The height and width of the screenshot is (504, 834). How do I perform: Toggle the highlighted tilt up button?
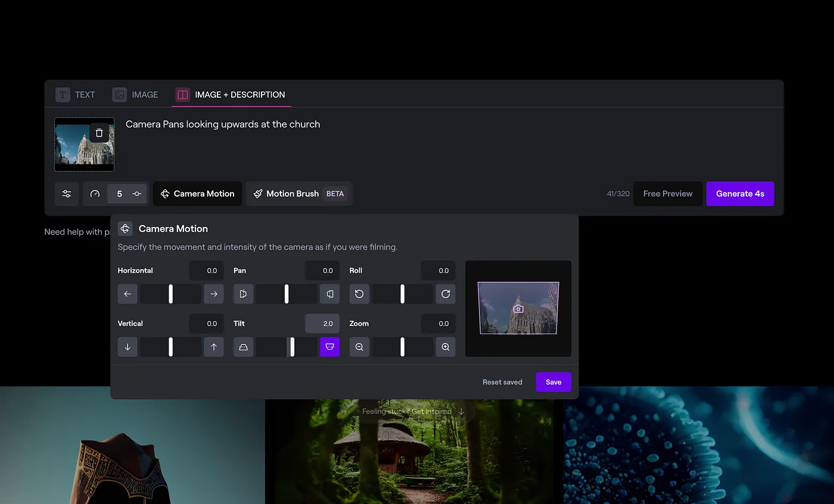point(329,347)
